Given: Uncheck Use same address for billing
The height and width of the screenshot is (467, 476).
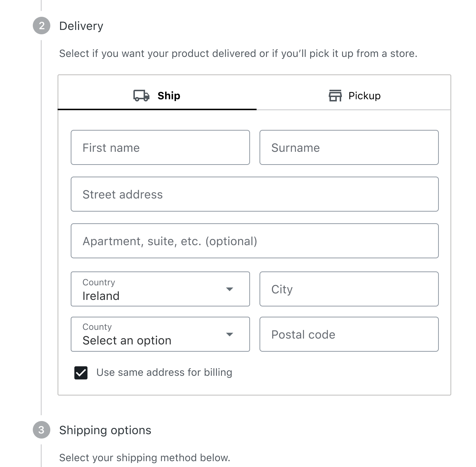Looking at the screenshot, I should (81, 373).
